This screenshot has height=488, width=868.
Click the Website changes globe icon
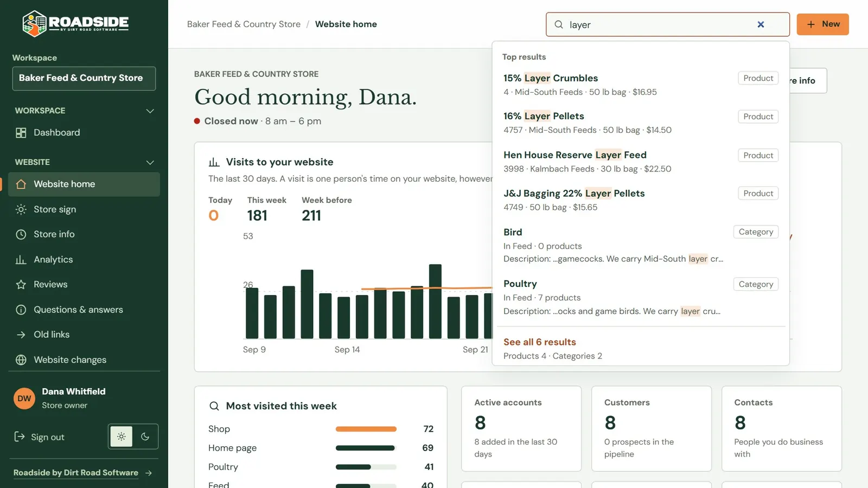point(21,360)
